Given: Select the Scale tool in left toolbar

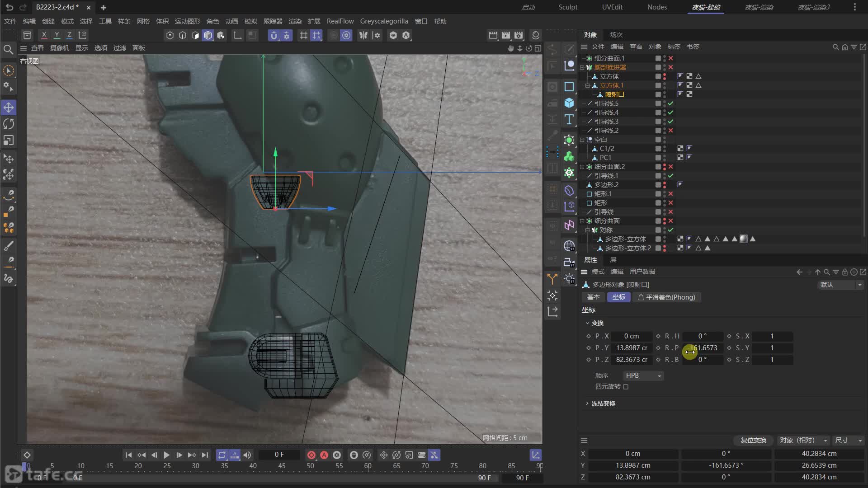Looking at the screenshot, I should 9,141.
